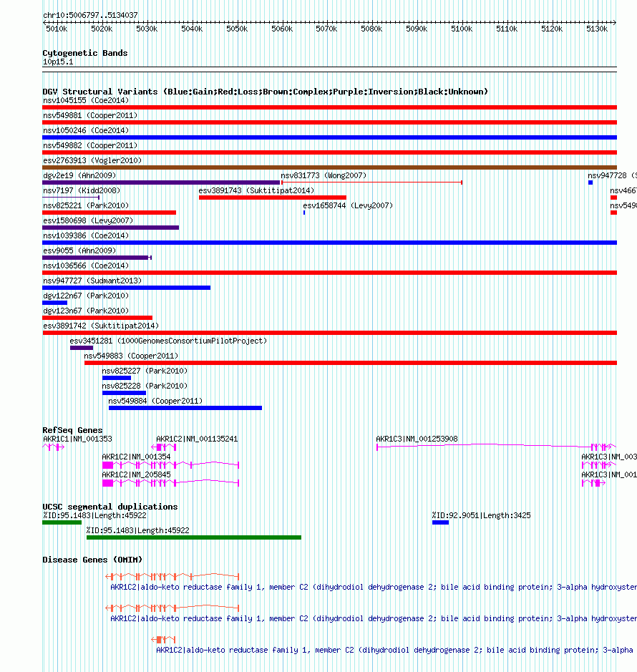
Task: Select the purple dgv2e19 (Ahn2009) inversion bar
Action: point(161,182)
